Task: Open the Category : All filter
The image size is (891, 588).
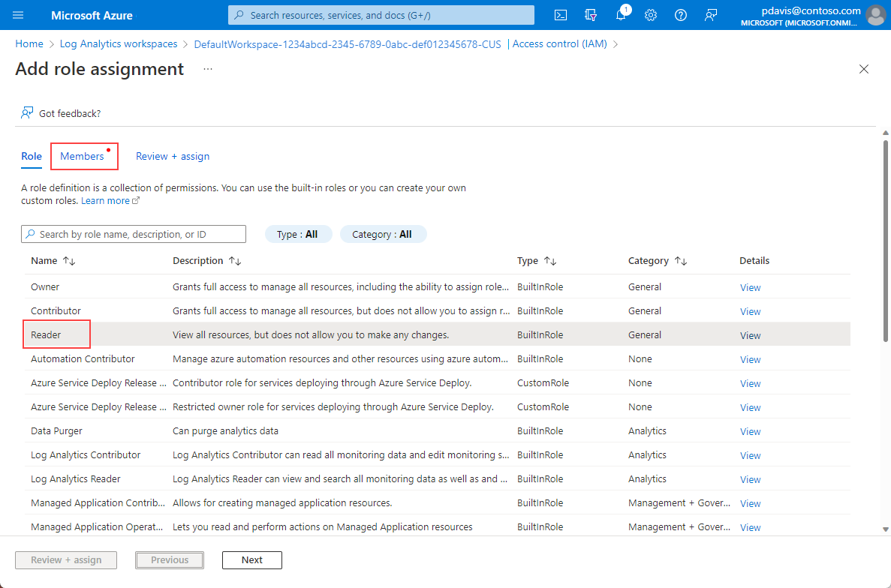Action: 383,234
